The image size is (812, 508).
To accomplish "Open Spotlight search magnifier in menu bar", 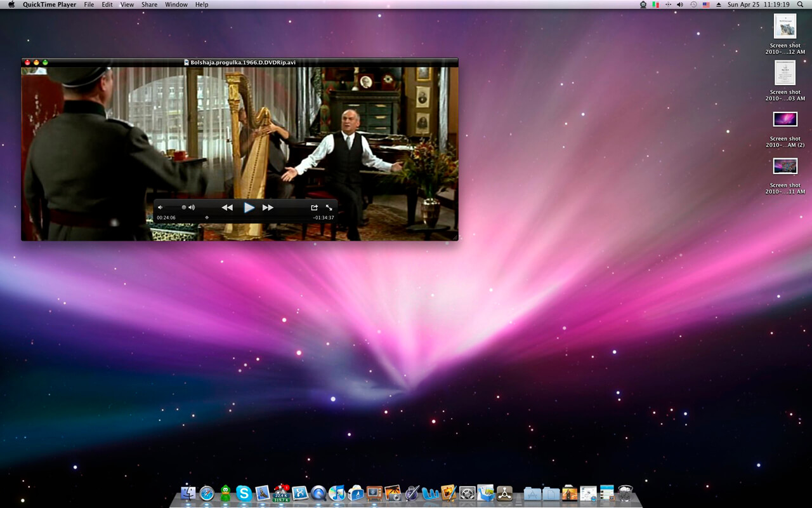I will click(801, 4).
